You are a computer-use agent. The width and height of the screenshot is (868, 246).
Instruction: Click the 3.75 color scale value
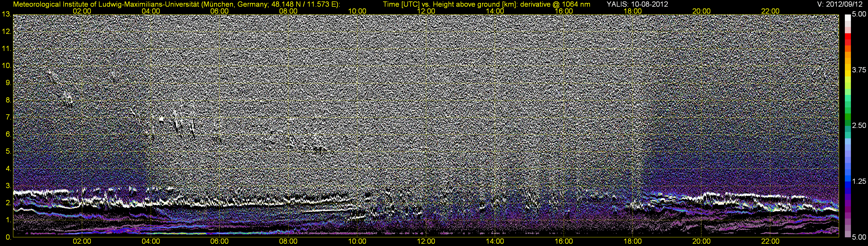[x=859, y=70]
